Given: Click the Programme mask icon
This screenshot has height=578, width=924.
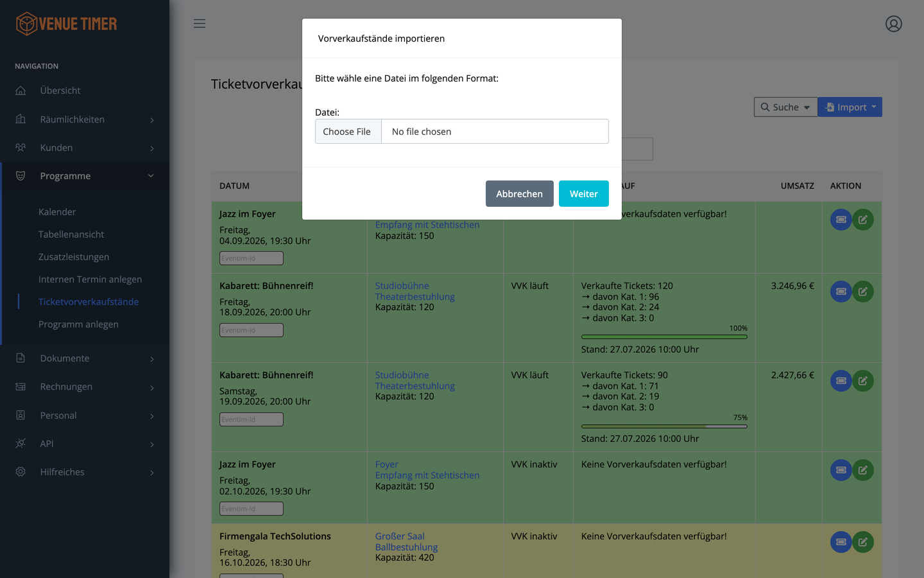Looking at the screenshot, I should coord(21,176).
